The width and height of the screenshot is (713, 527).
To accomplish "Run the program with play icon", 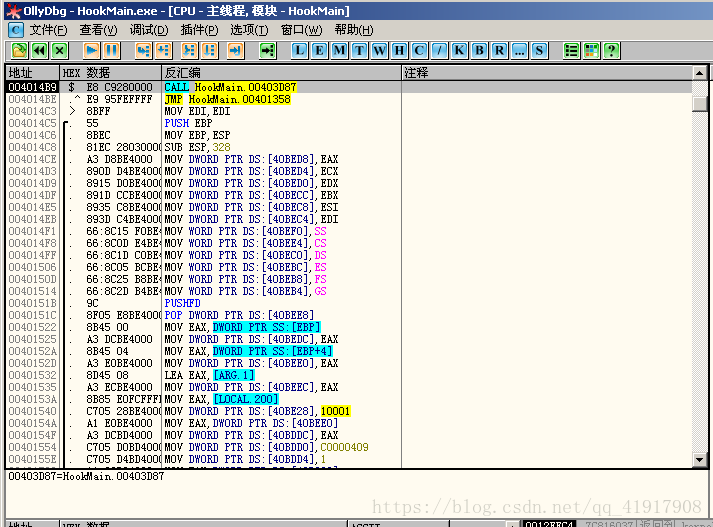I will [x=91, y=50].
